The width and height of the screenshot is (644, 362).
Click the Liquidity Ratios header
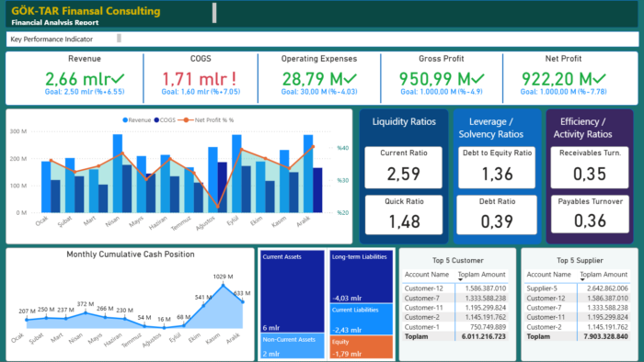tap(404, 122)
